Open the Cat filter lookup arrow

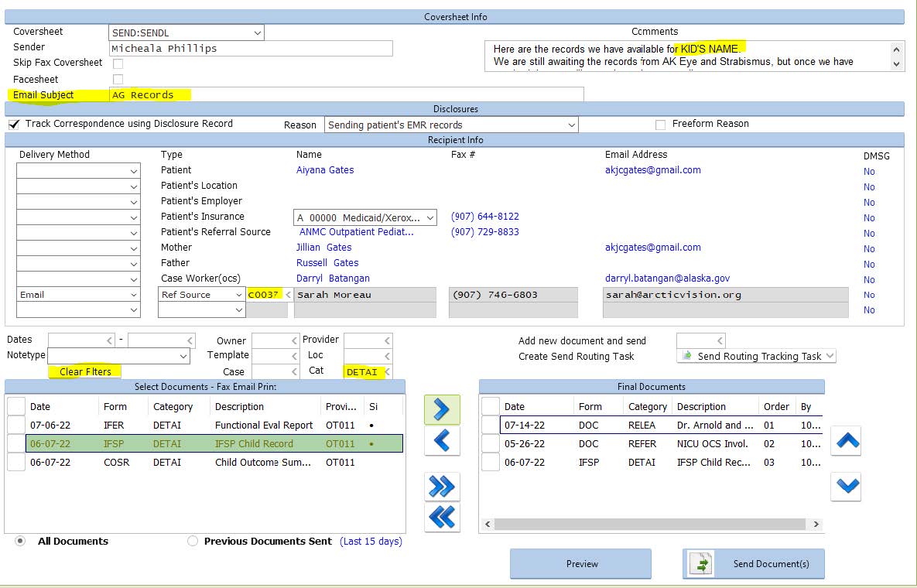[x=387, y=372]
